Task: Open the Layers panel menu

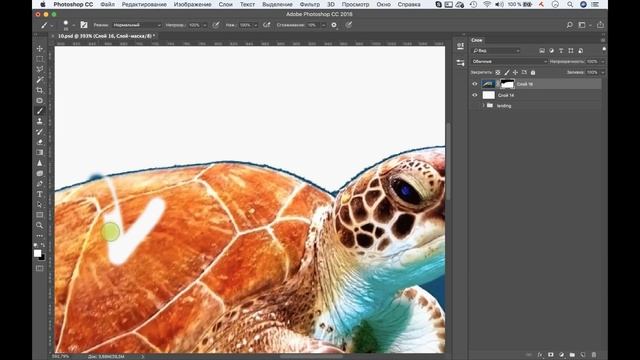Action: coord(603,40)
